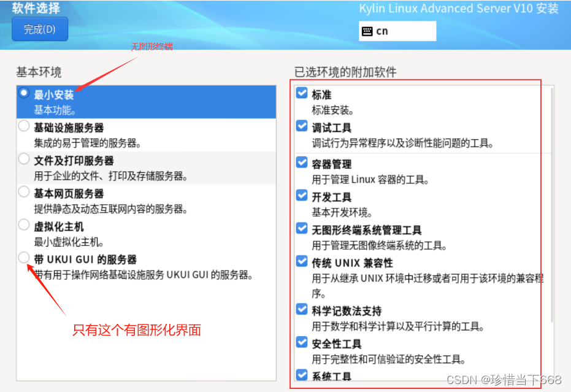Click 用于管理 Linux 容器的工具。 description
The width and height of the screenshot is (571, 392).
370,179
